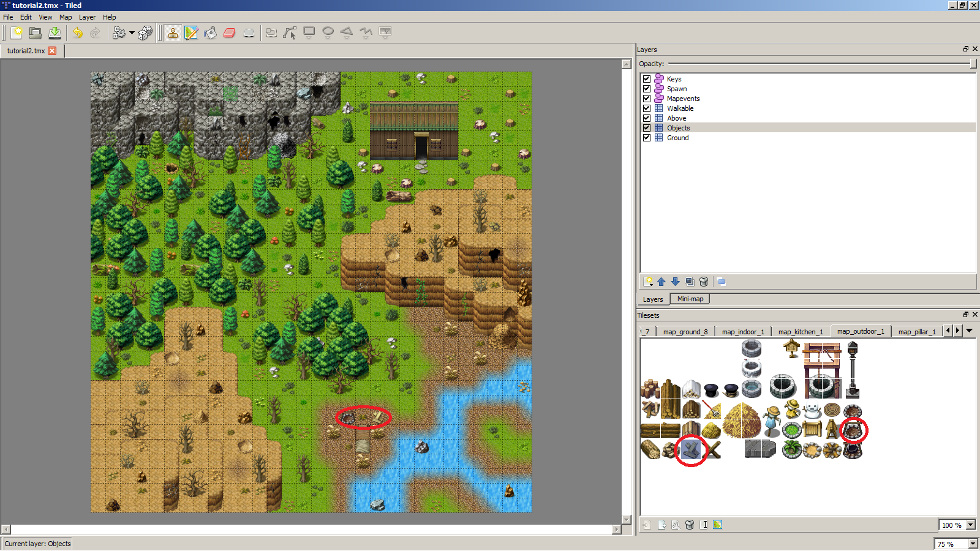
Task: Click the Save icon with green arrow
Action: 55,32
